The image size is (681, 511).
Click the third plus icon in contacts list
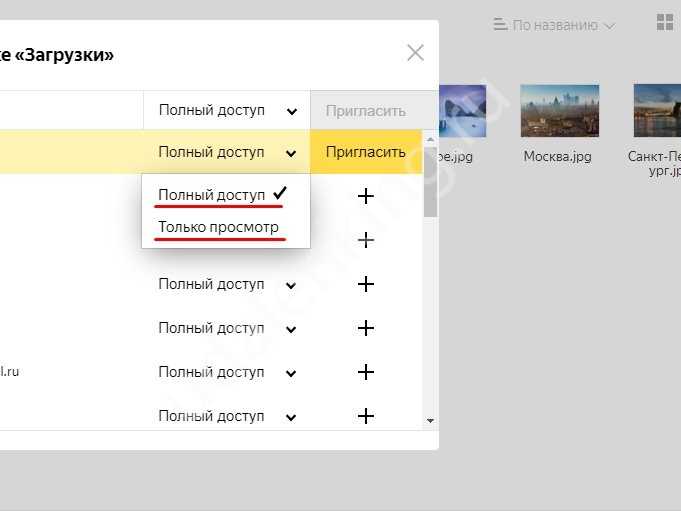(366, 284)
